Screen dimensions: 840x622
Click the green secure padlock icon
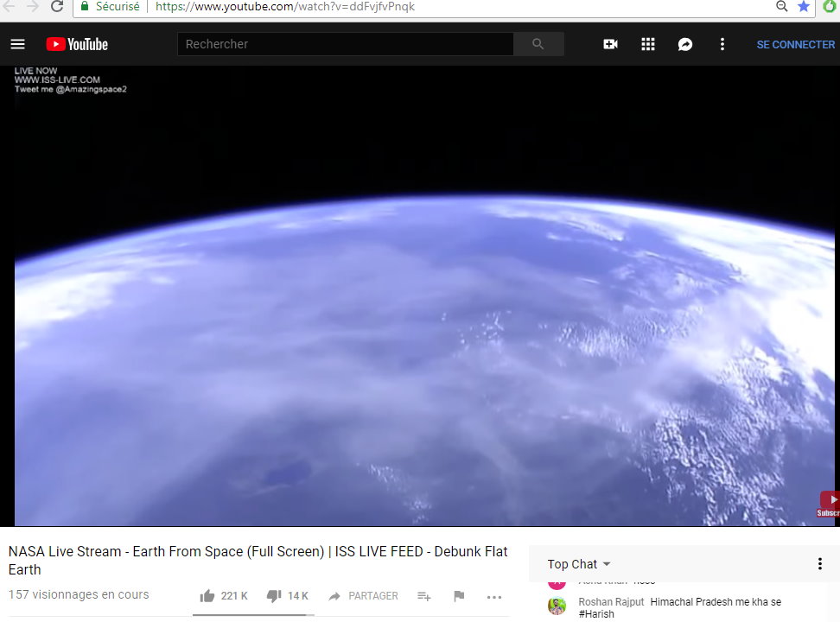point(85,6)
